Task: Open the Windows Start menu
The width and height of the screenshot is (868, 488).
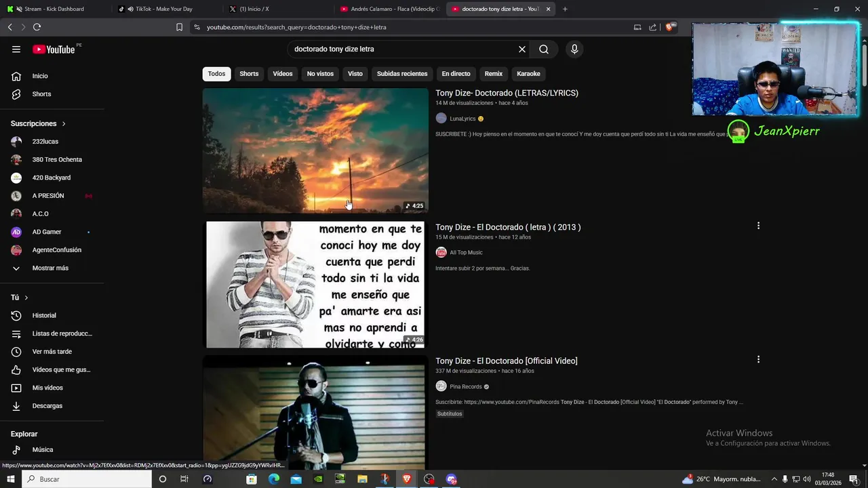Action: pyautogui.click(x=11, y=479)
